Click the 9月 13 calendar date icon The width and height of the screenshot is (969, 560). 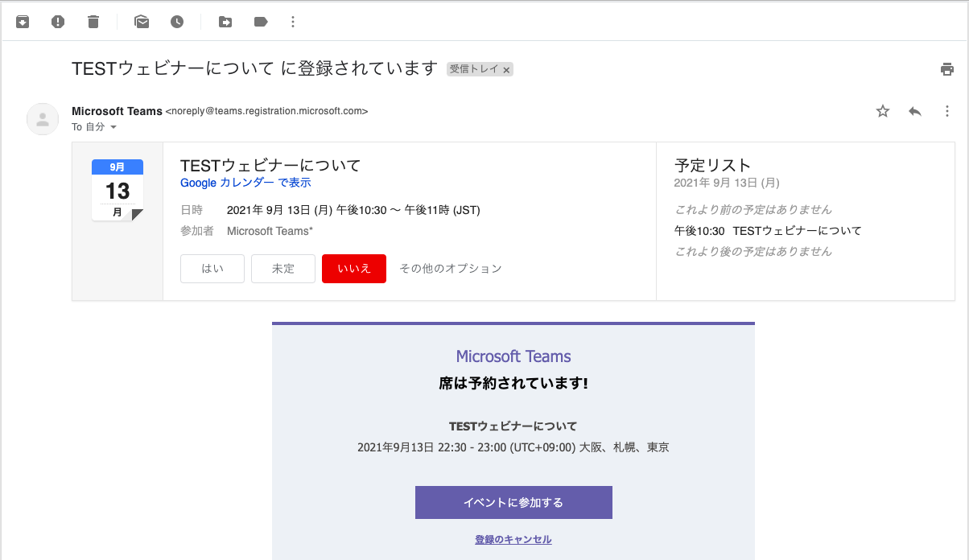(x=118, y=190)
